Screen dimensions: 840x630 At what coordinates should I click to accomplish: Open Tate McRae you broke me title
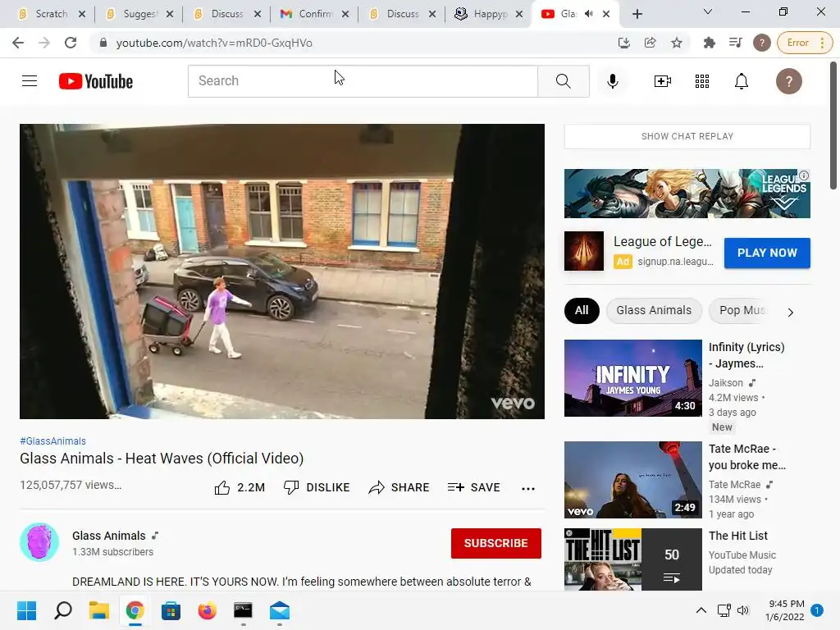[x=746, y=457]
